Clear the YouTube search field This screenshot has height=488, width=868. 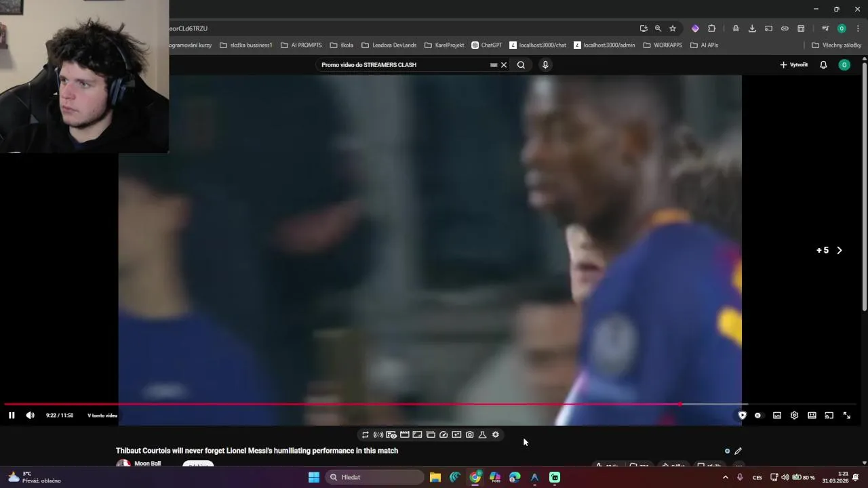pyautogui.click(x=504, y=65)
